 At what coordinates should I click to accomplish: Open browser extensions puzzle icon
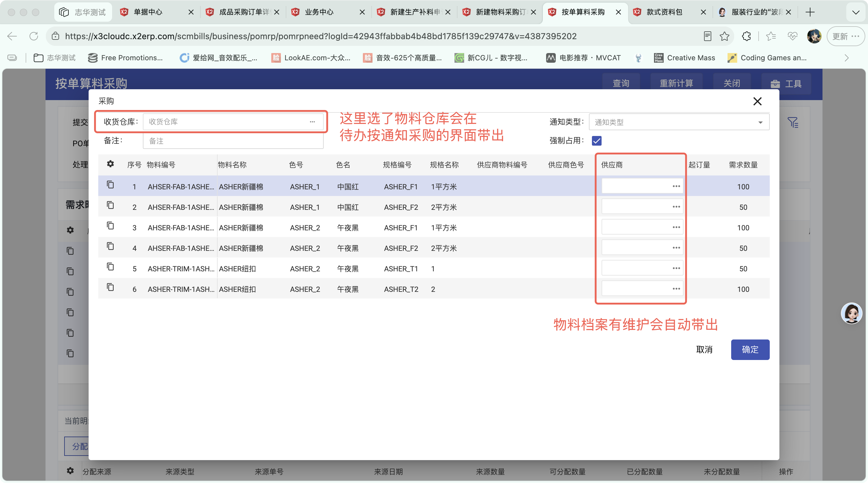[x=746, y=36]
